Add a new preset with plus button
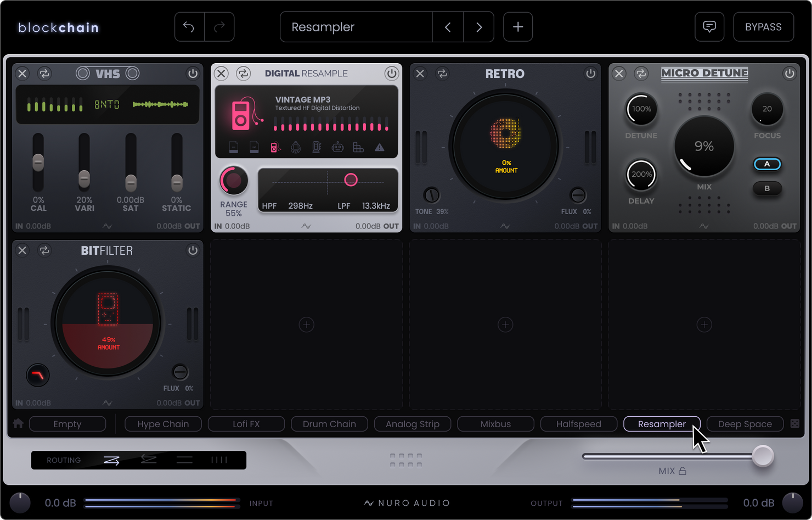 [x=518, y=27]
